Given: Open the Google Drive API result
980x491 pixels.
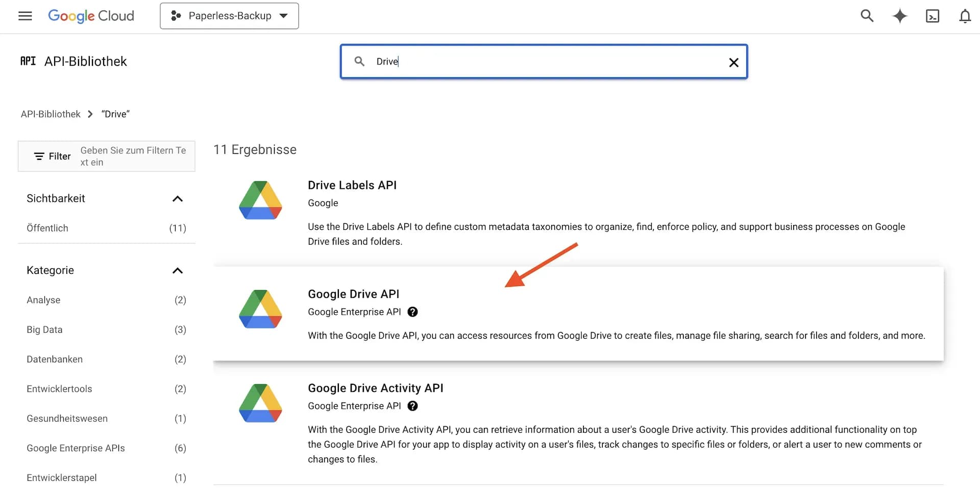Looking at the screenshot, I should point(354,294).
